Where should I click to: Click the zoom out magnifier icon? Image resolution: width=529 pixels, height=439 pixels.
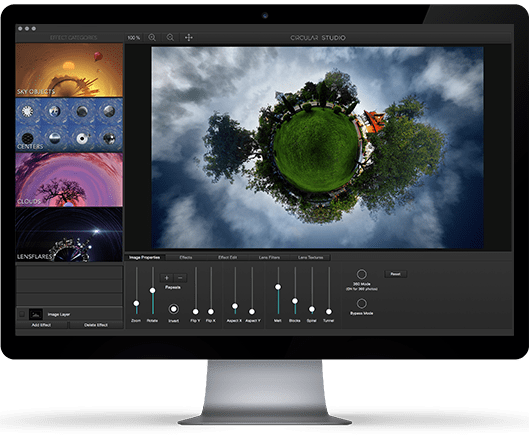[170, 37]
